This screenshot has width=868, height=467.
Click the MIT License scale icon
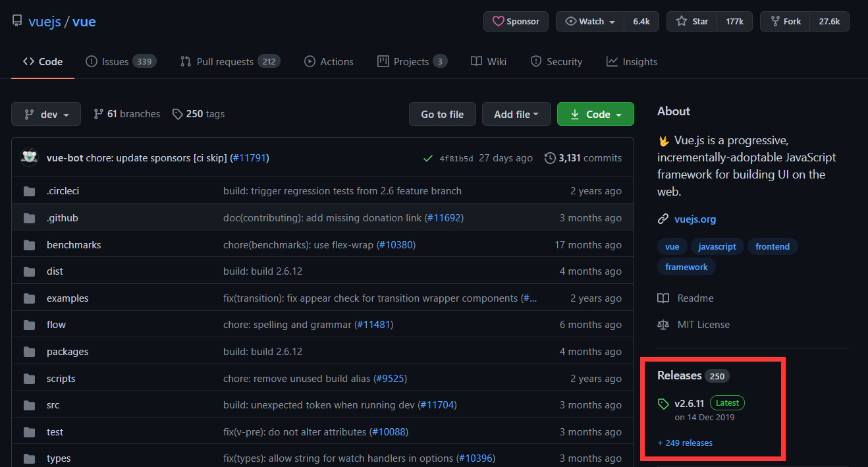click(x=663, y=325)
